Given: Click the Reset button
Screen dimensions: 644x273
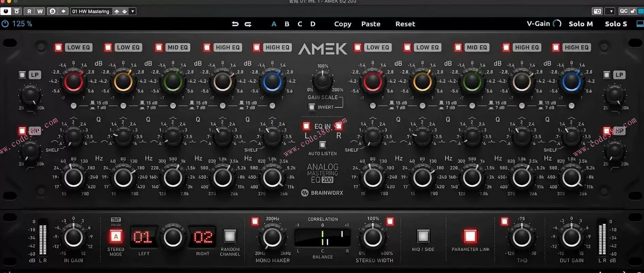Looking at the screenshot, I should coord(405,24).
